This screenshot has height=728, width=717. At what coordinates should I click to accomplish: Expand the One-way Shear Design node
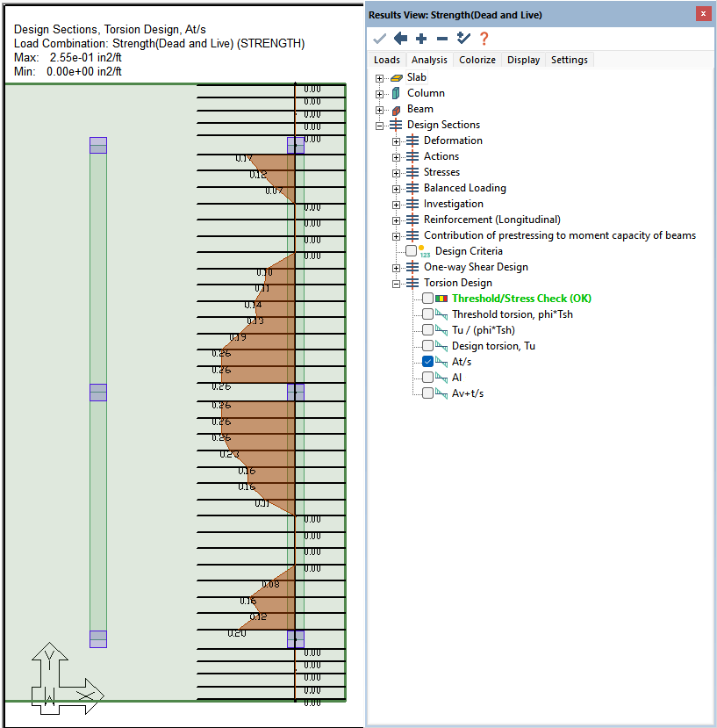(x=397, y=268)
